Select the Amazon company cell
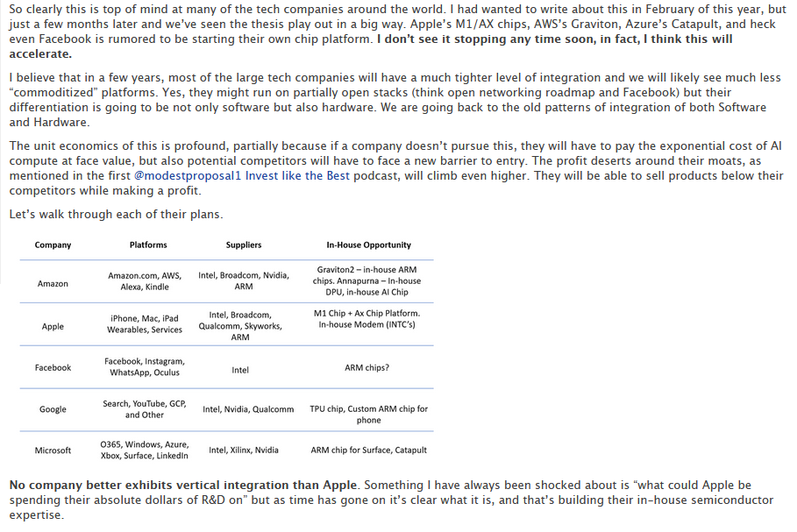The width and height of the screenshot is (797, 532). tap(53, 284)
